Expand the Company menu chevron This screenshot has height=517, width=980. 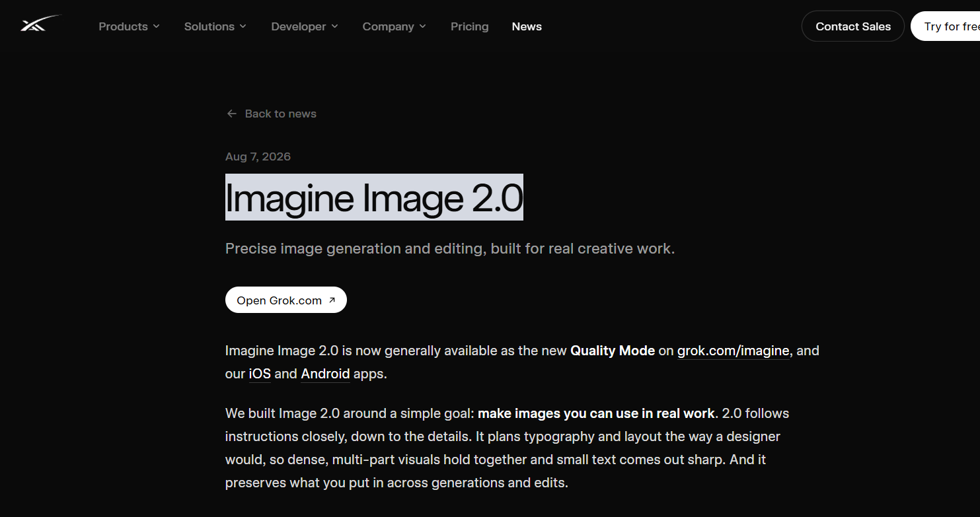pyautogui.click(x=423, y=26)
